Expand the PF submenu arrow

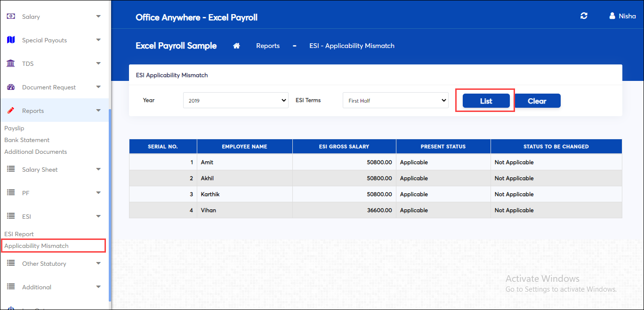coord(98,193)
